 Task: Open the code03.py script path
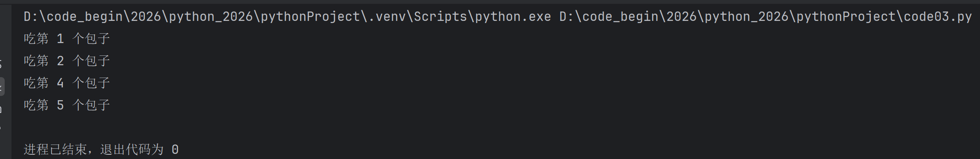click(x=765, y=17)
